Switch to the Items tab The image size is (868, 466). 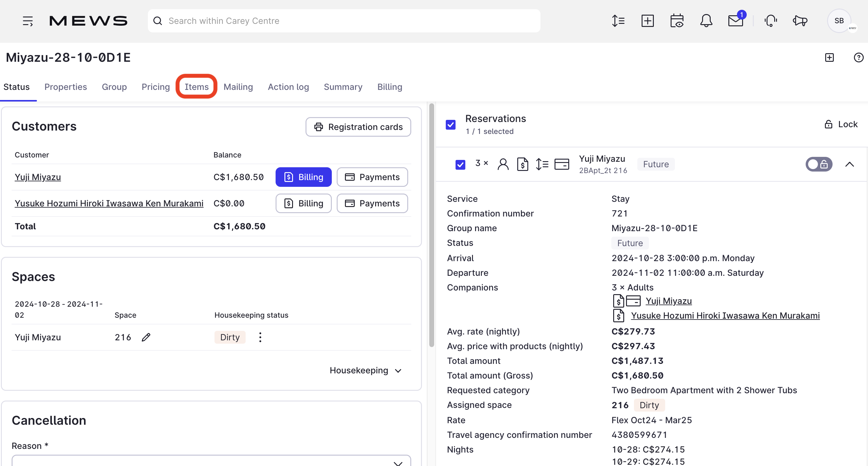[196, 87]
